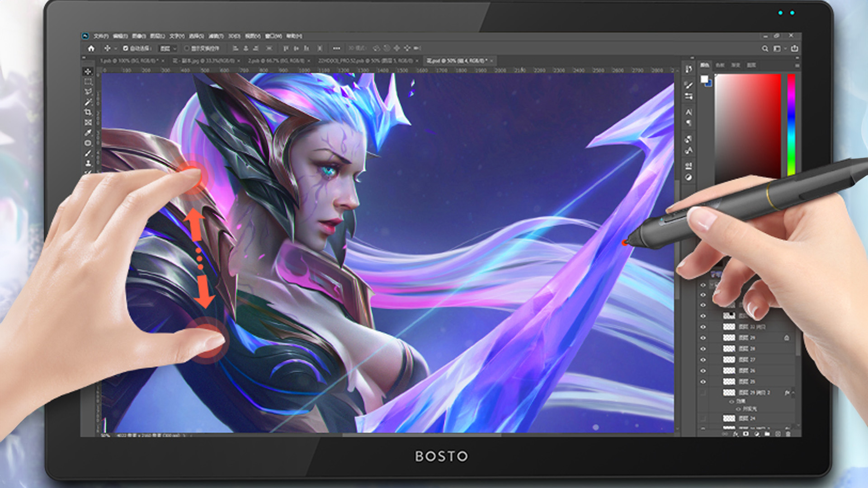Click the rainbow hue slider strip
868x488 pixels.
tap(791, 124)
